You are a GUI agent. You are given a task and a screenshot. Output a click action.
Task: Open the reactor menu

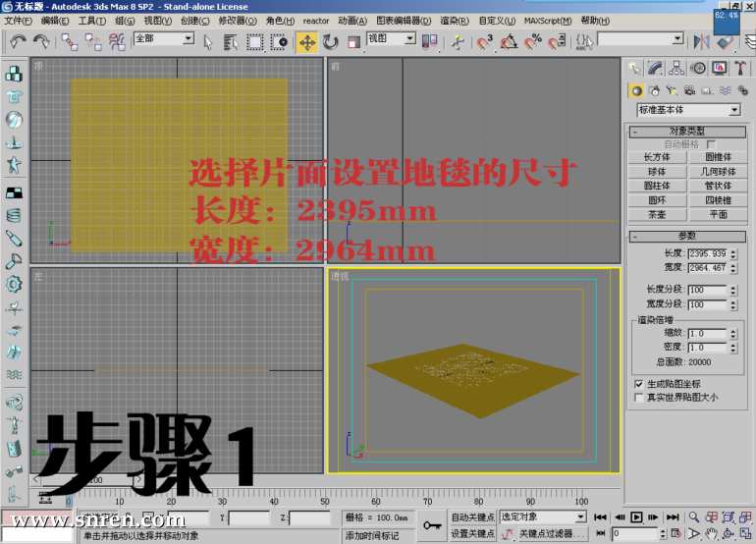[x=316, y=21]
